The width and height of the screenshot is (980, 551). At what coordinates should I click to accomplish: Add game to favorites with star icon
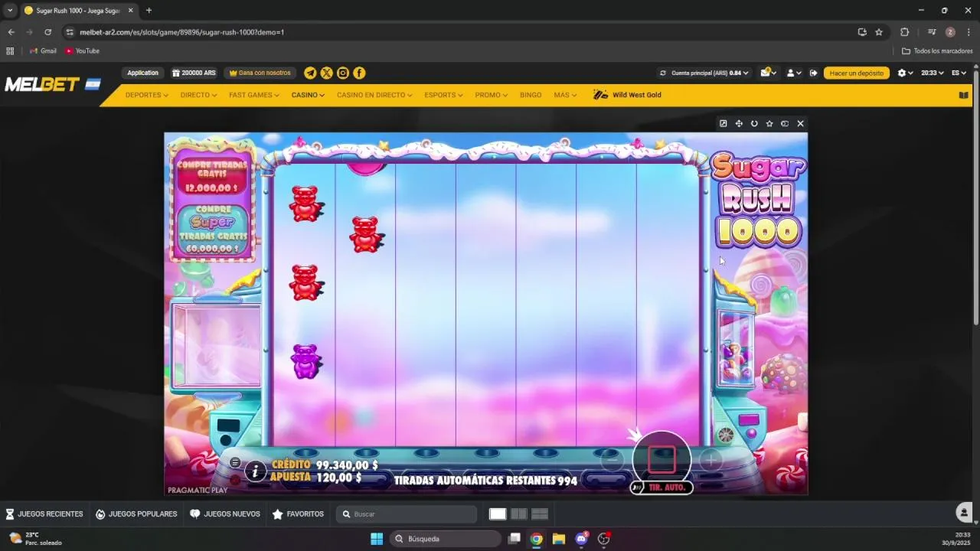point(769,123)
